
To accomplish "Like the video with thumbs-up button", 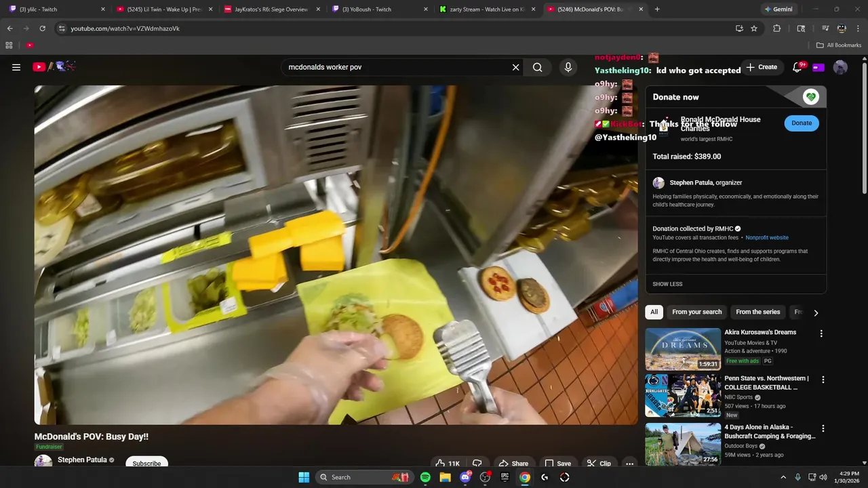I will 448,464.
